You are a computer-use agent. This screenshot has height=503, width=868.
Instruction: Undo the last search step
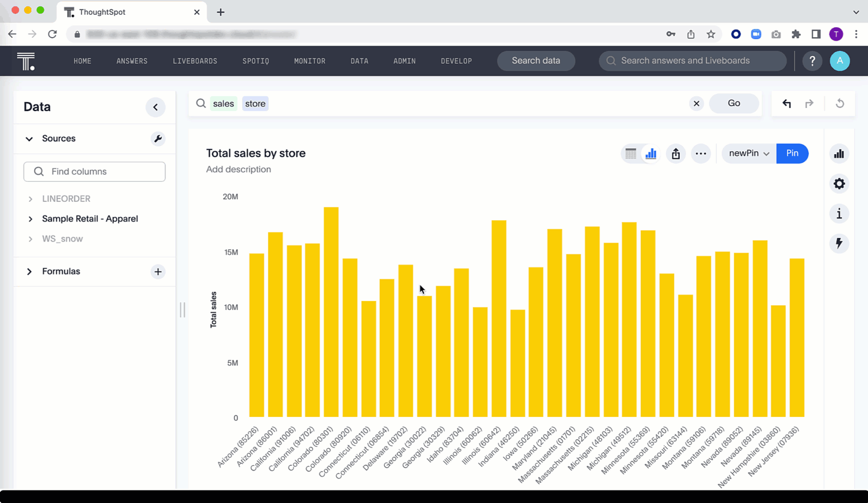pos(787,103)
